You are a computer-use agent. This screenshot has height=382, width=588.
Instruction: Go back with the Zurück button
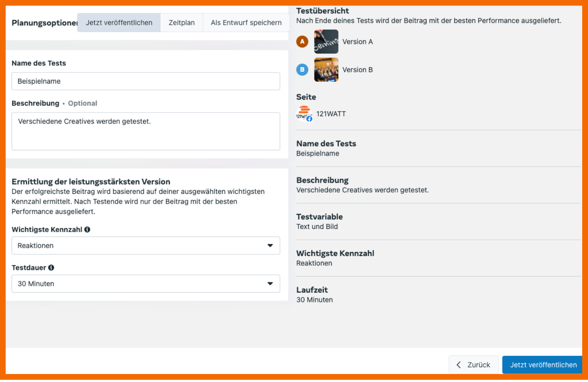473,365
